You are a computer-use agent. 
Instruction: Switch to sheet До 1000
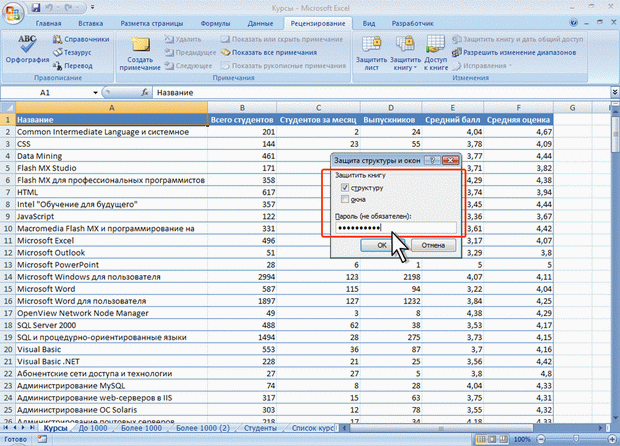(x=93, y=428)
